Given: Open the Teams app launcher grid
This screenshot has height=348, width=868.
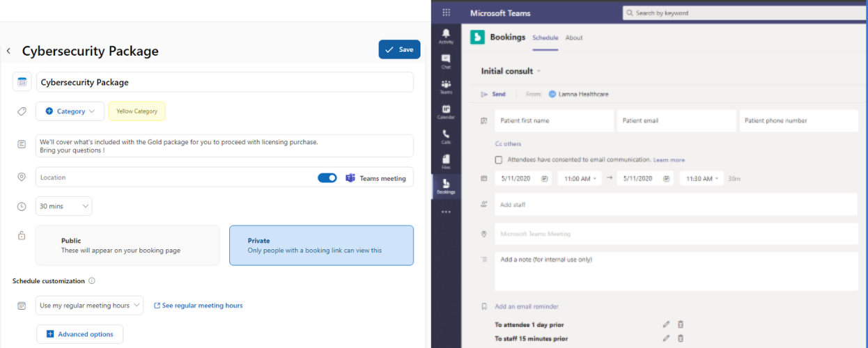Looking at the screenshot, I should [446, 13].
